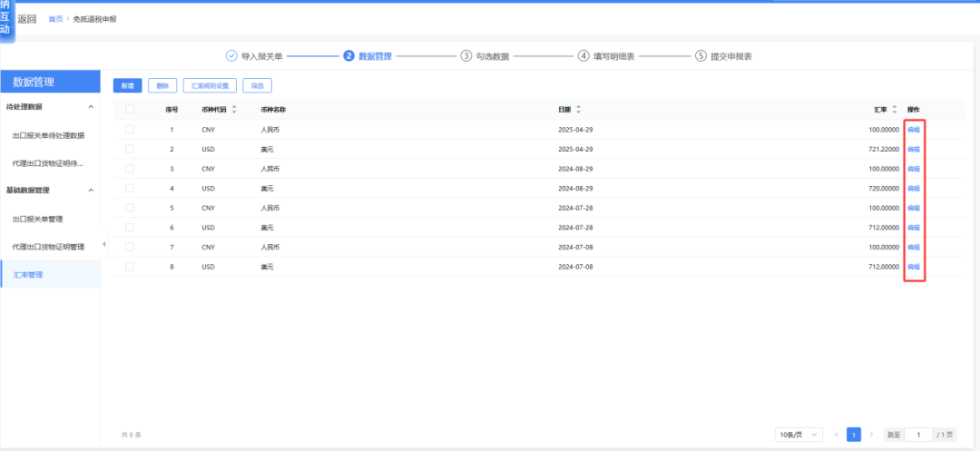Go to previous page arrow in pagination
Viewport: 980px width, 451px height.
tap(837, 434)
